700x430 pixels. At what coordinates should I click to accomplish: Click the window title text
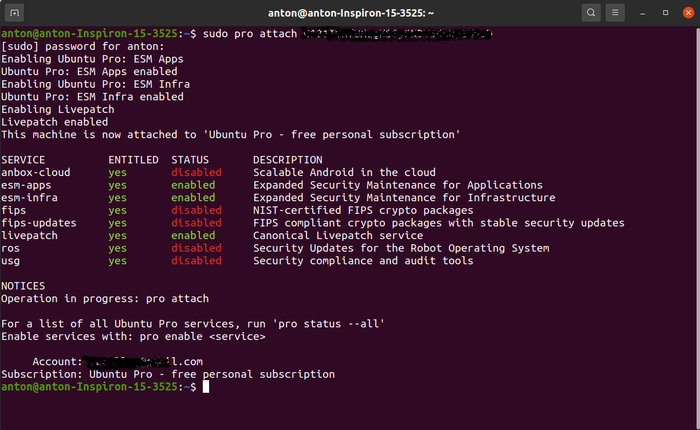click(x=349, y=13)
